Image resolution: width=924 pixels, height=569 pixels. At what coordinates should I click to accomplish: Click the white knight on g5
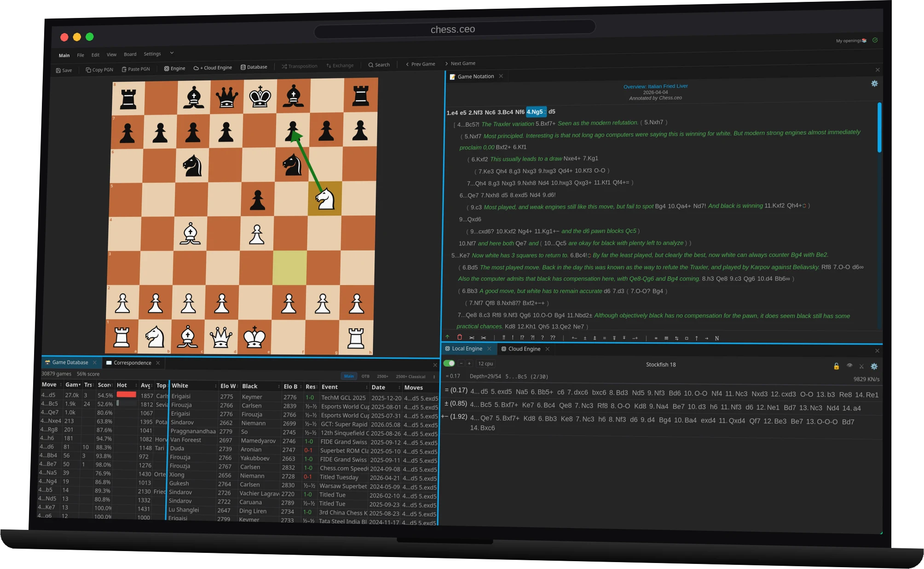(x=325, y=198)
